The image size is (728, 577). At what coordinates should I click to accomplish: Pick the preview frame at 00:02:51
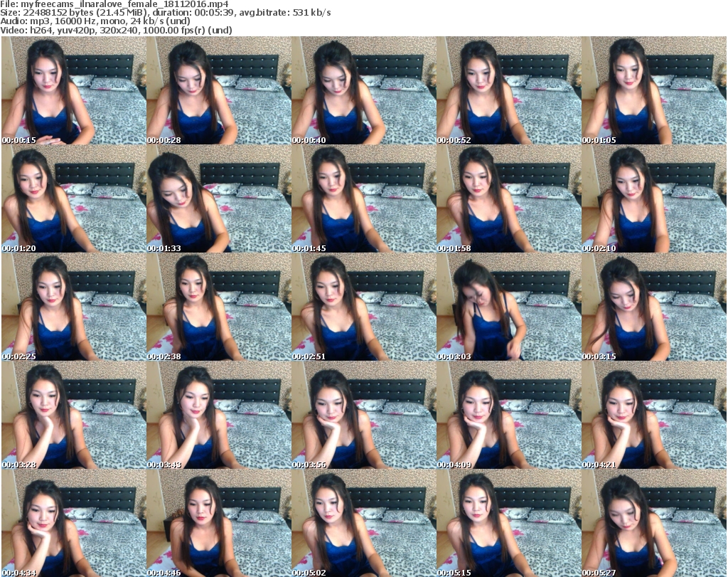[x=364, y=307]
